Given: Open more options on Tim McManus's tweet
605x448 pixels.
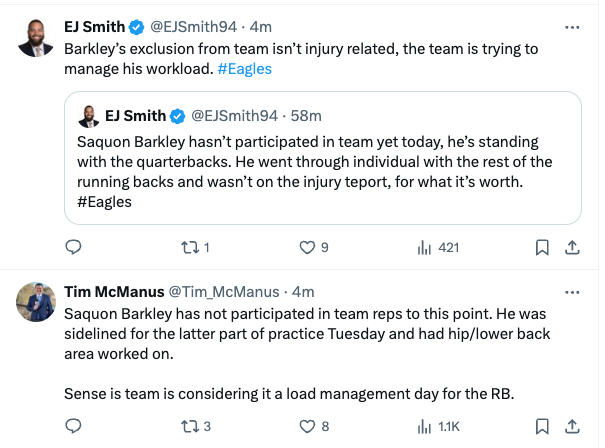Looking at the screenshot, I should point(572,292).
